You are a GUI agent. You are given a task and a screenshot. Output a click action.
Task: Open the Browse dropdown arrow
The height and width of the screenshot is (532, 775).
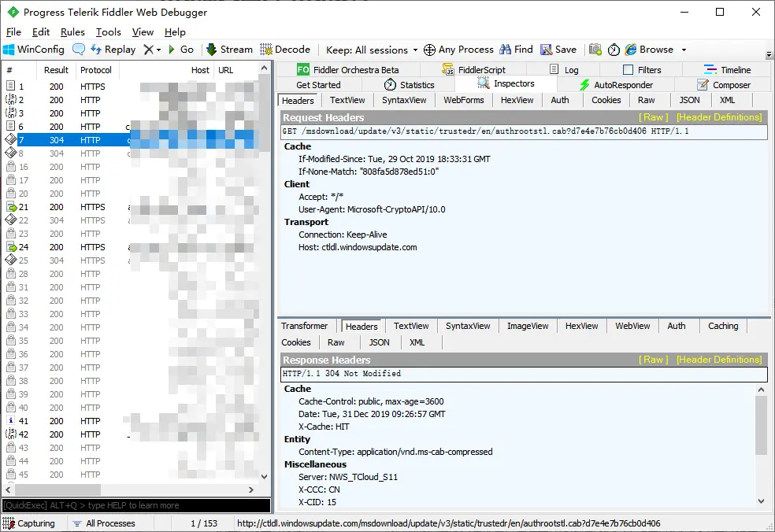(x=684, y=50)
